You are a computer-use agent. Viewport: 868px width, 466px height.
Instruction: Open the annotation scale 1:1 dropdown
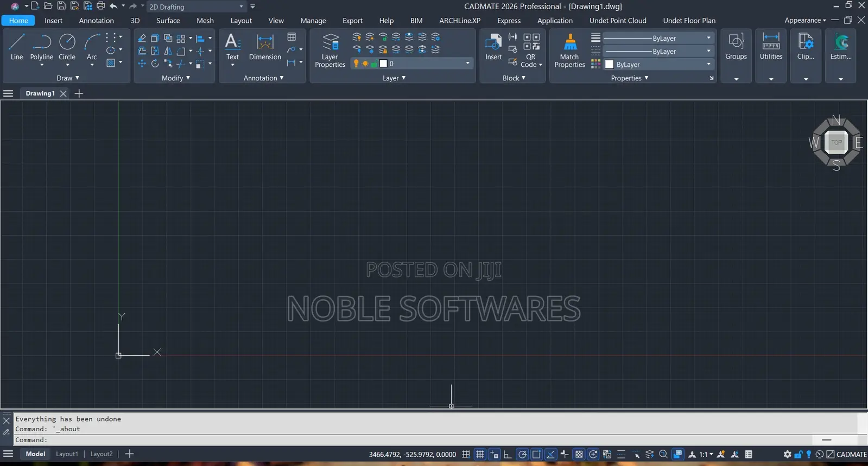coord(706,454)
